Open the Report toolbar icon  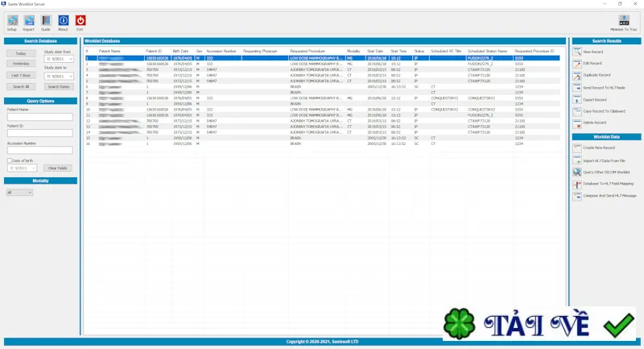[29, 21]
